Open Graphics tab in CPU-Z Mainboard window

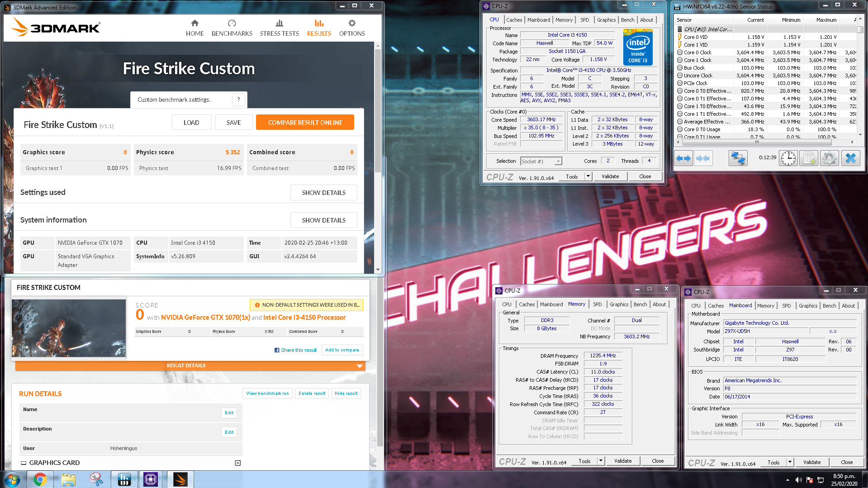click(808, 306)
